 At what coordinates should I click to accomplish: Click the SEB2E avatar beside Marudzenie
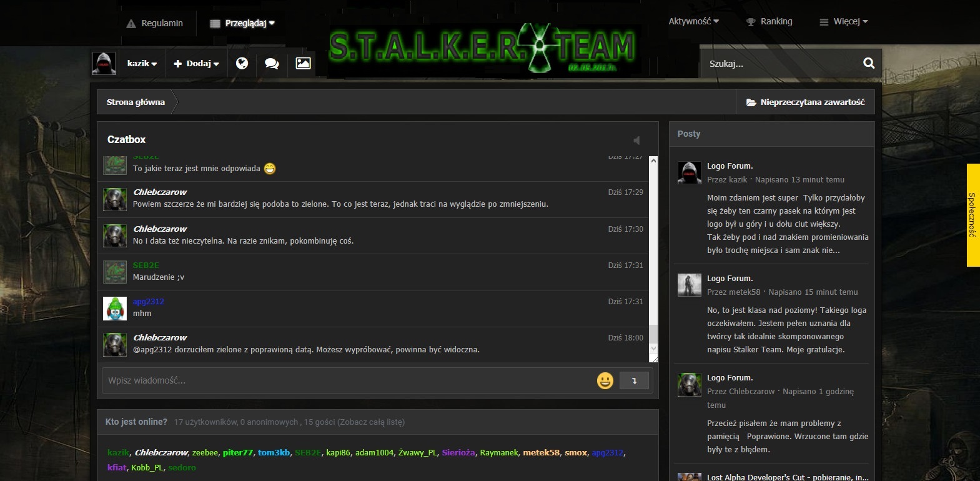[x=115, y=272]
